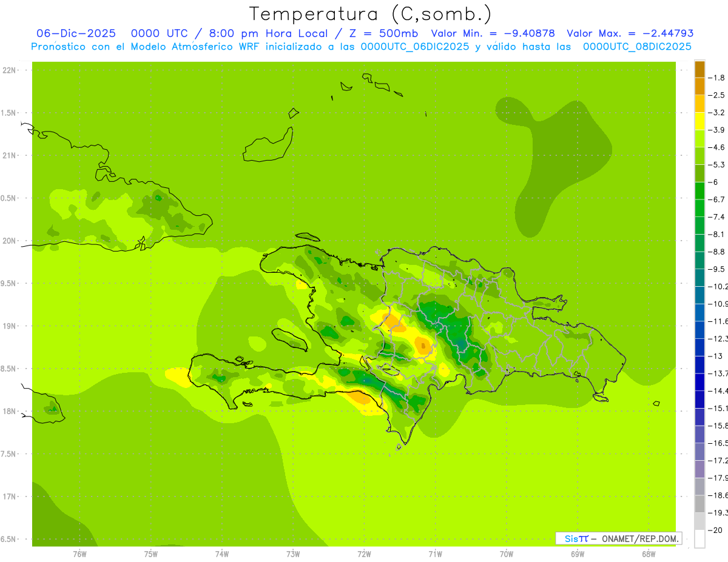
Task: Click the -18.6 value on the color scale
Action: point(718,495)
